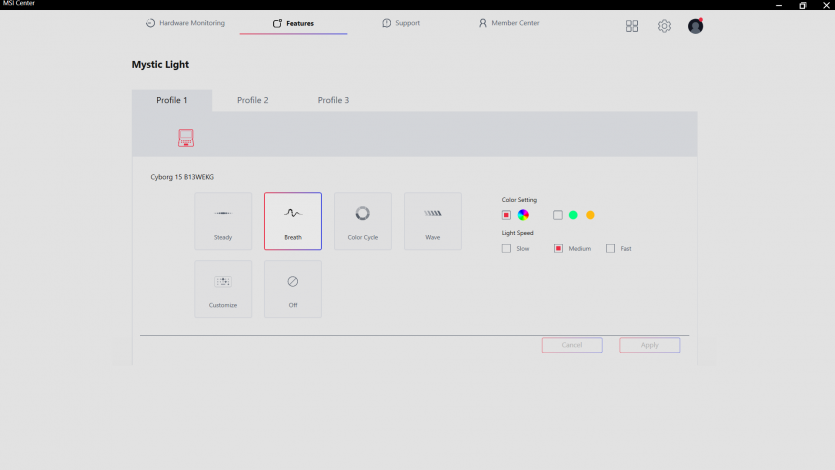Check the Fast light speed option

point(611,248)
